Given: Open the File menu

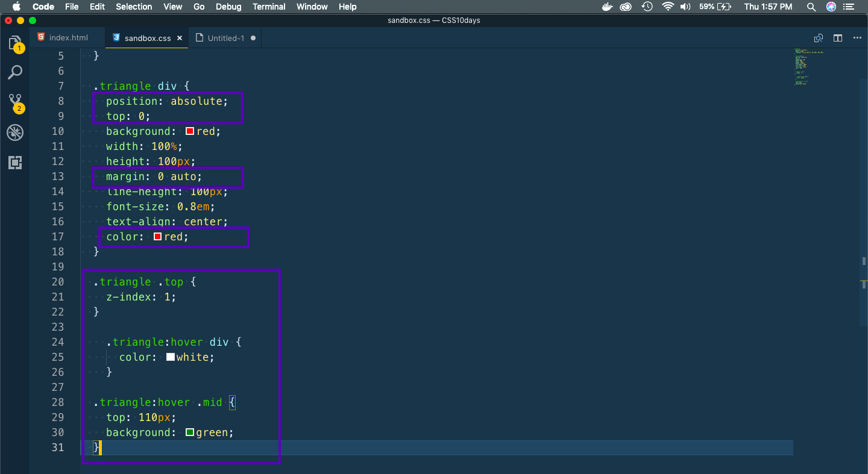Looking at the screenshot, I should (72, 7).
